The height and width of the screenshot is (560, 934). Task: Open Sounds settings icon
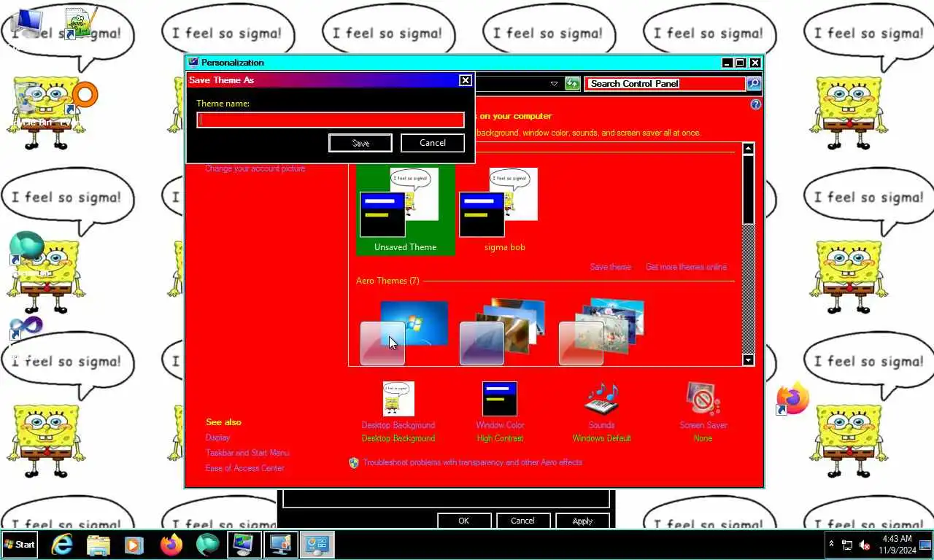(x=601, y=399)
